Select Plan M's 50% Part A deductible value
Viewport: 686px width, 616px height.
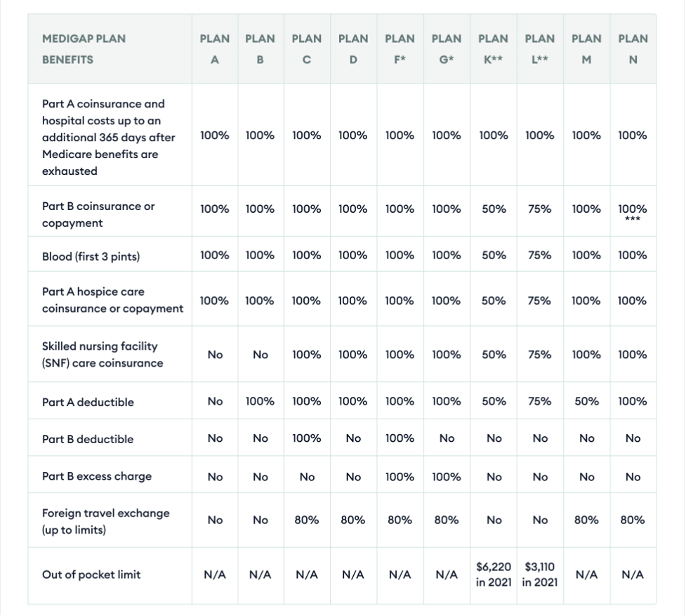pos(586,402)
